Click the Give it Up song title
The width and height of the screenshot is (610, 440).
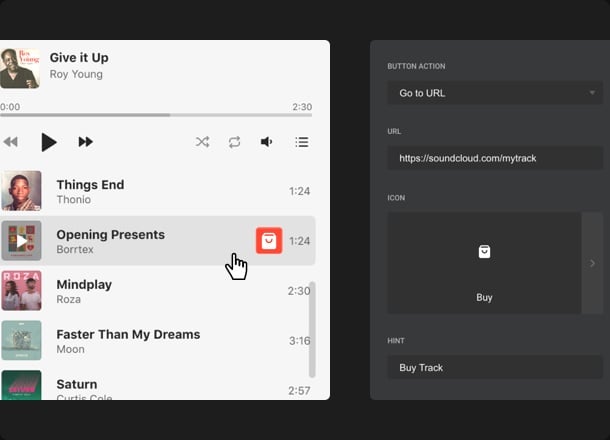click(79, 58)
